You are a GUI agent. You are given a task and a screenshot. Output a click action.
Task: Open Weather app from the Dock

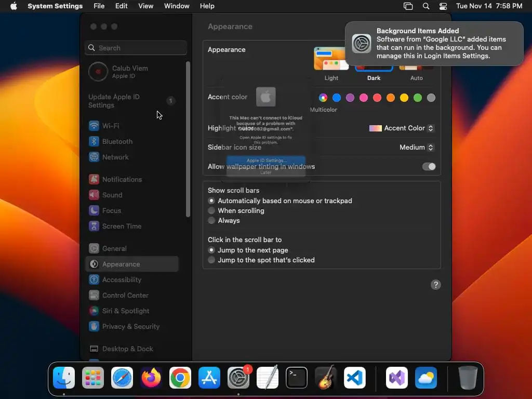(426, 378)
